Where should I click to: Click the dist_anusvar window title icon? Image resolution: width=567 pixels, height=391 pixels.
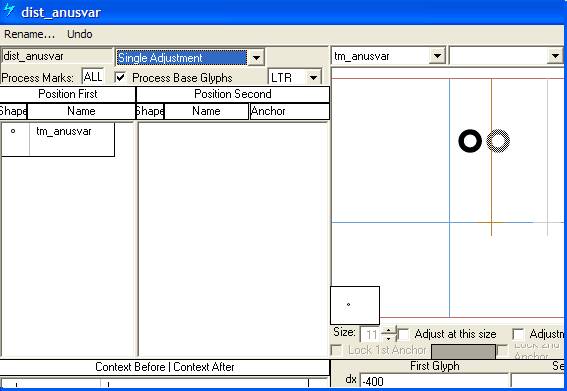[x=9, y=10]
